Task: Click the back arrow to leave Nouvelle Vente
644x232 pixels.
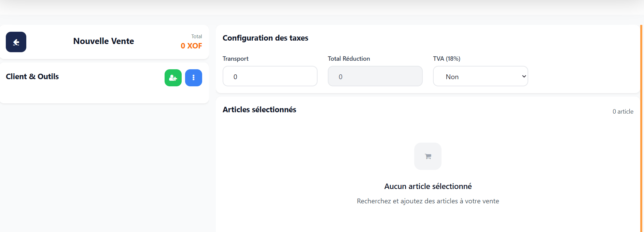Action: [16, 42]
